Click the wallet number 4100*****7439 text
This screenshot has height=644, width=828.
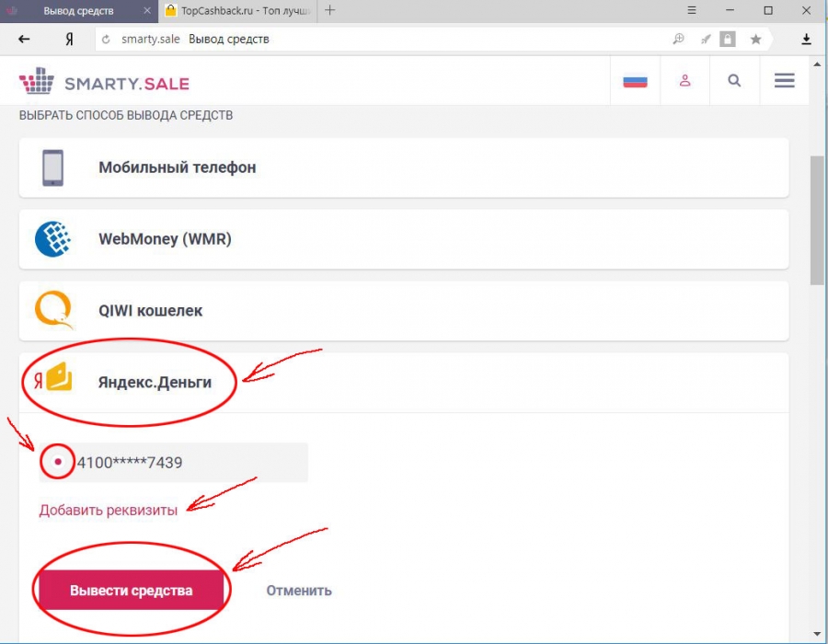coord(130,463)
